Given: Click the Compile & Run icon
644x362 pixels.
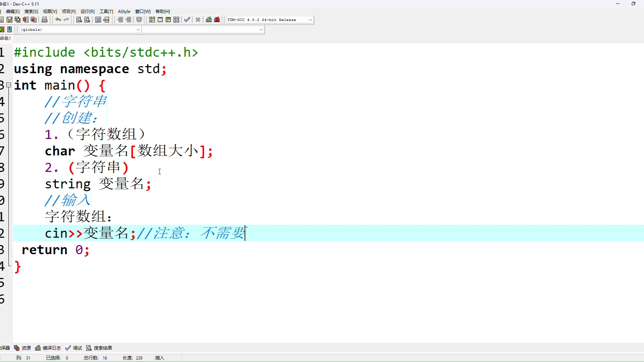Looking at the screenshot, I should (x=168, y=20).
